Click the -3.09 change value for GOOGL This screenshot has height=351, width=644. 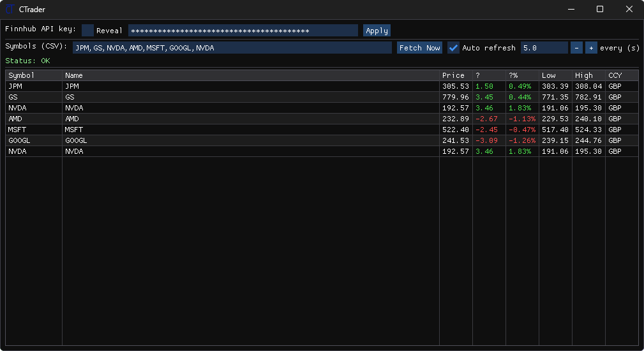tap(486, 140)
